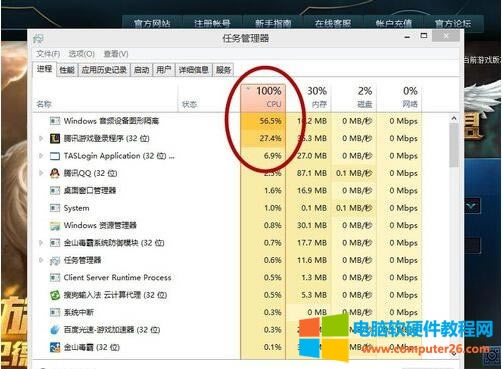Open 新手指南 link in game launcher
Viewport: 503px width, 369px height.
(273, 23)
